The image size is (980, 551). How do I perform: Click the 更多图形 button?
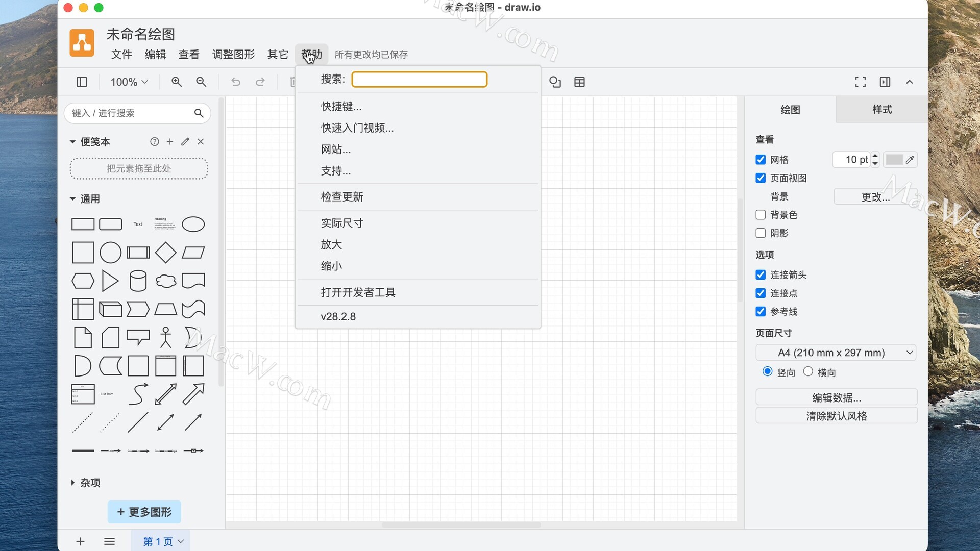tap(144, 512)
